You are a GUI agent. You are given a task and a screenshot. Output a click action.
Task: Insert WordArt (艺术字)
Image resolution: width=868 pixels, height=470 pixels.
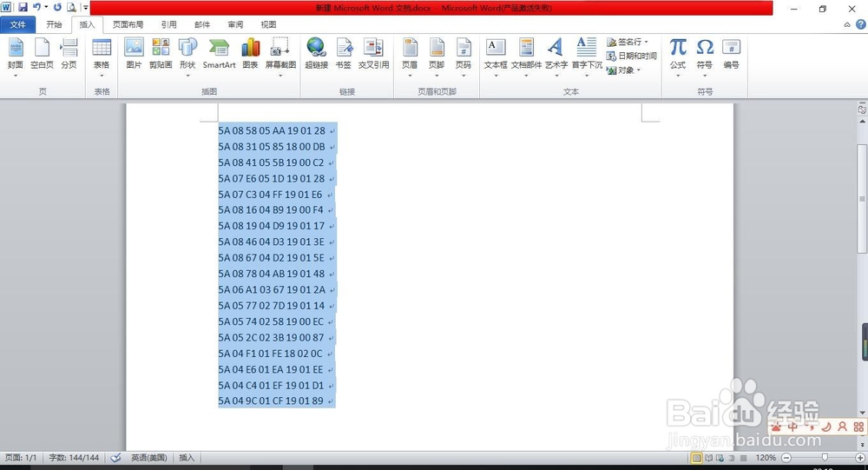pos(556,56)
